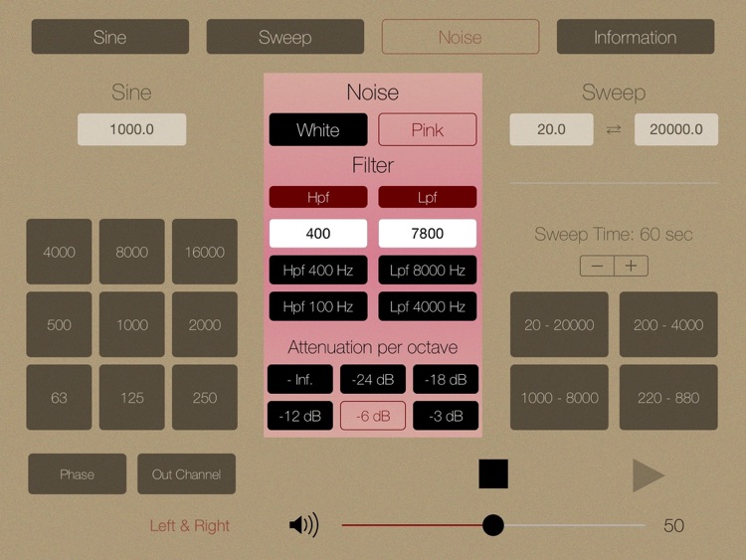
Task: Apply the Lpf 8000 Hz preset
Action: click(x=428, y=271)
